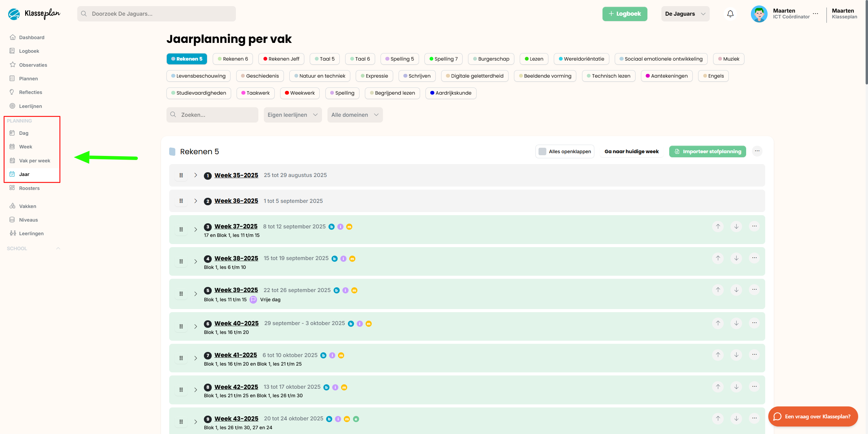Open three-dots menu for Week 39-2025
The height and width of the screenshot is (434, 868).
[x=754, y=290]
